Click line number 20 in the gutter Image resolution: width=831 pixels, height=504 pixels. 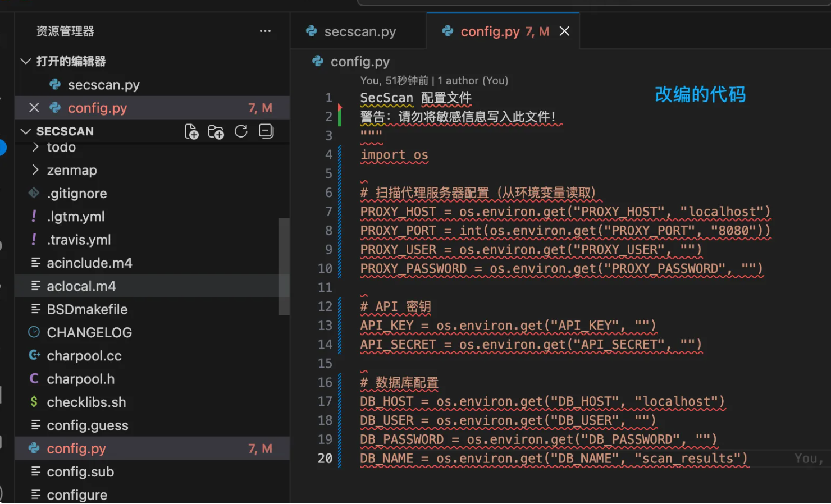point(325,459)
